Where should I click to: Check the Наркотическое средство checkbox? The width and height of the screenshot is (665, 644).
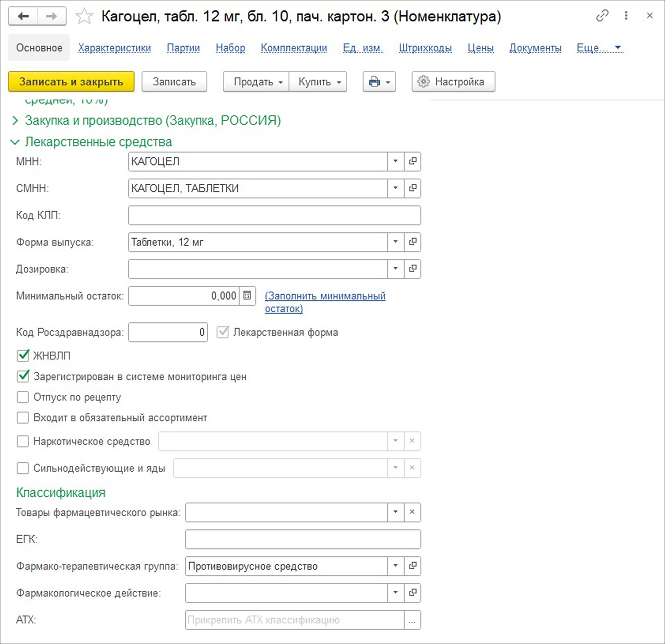(23, 441)
